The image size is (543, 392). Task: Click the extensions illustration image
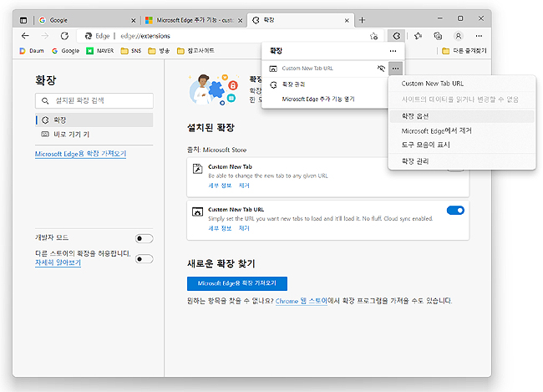[x=214, y=89]
